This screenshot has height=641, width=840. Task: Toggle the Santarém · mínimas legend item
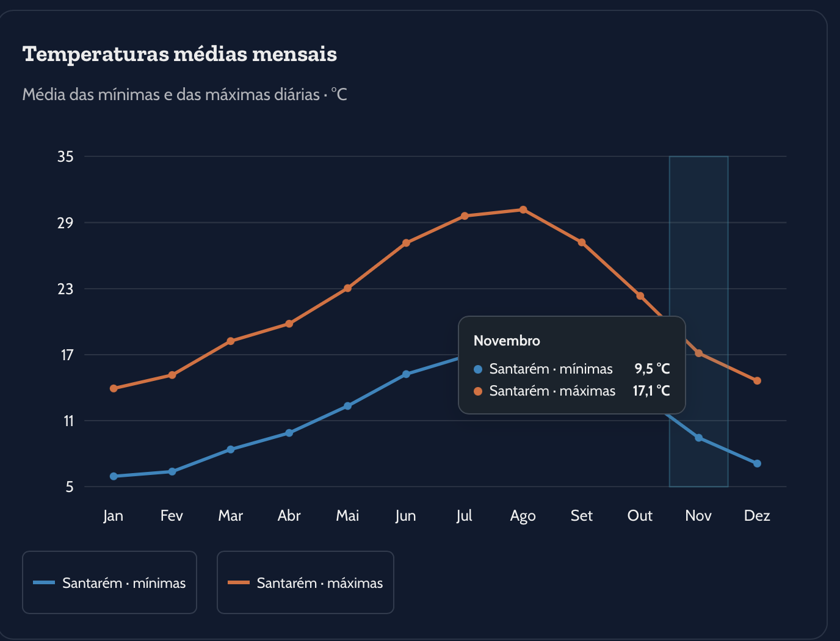(x=109, y=582)
